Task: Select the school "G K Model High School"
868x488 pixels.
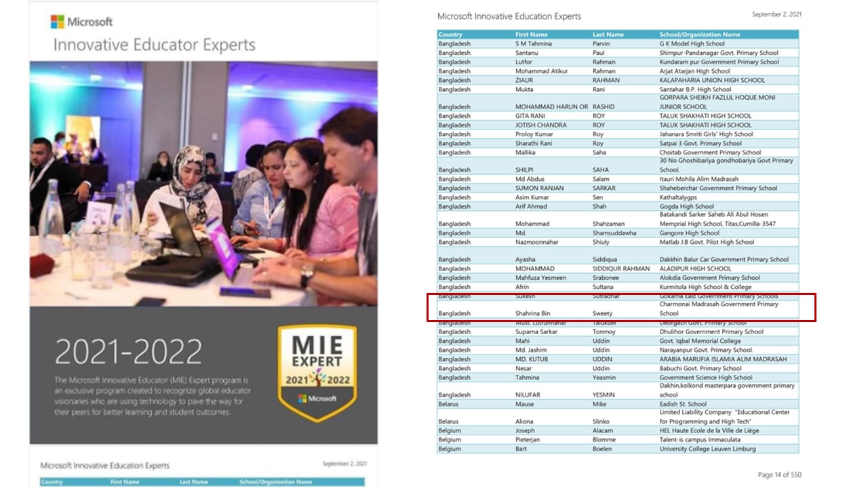Action: click(692, 44)
